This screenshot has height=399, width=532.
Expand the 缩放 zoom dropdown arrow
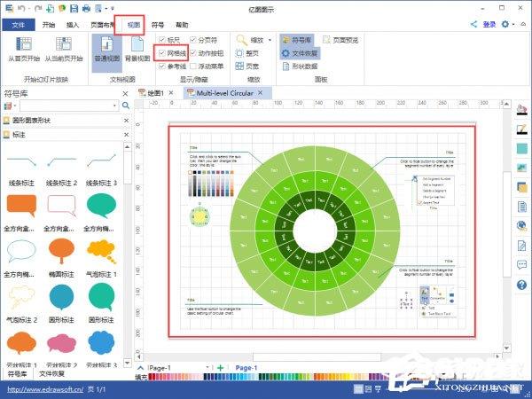coord(270,40)
